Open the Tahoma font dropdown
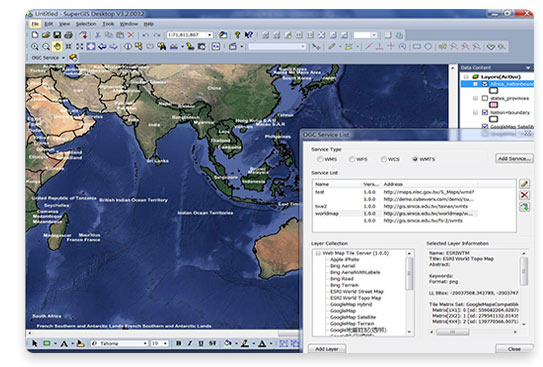The image size is (543, 367). (x=145, y=343)
